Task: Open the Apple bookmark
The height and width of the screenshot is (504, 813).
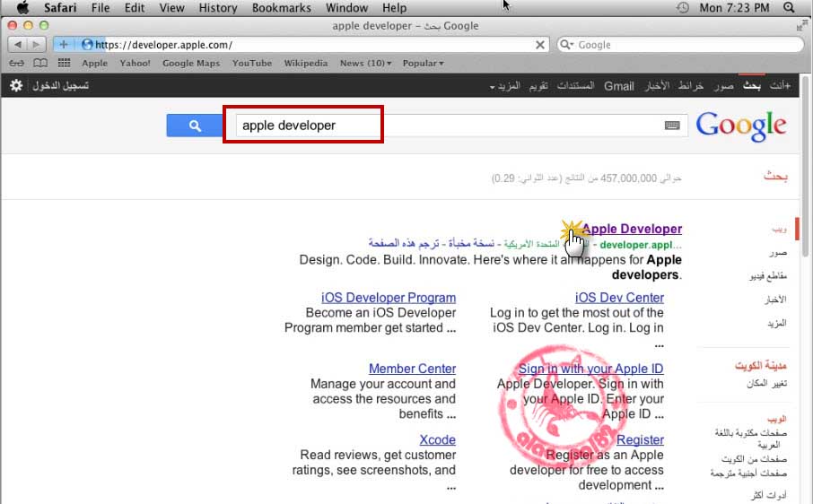Action: click(x=94, y=63)
